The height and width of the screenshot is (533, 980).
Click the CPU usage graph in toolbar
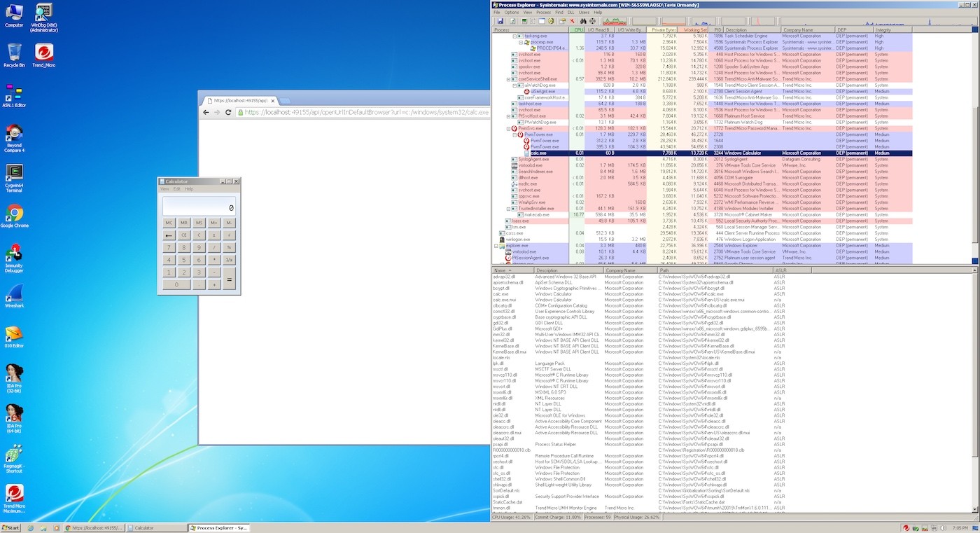615,22
